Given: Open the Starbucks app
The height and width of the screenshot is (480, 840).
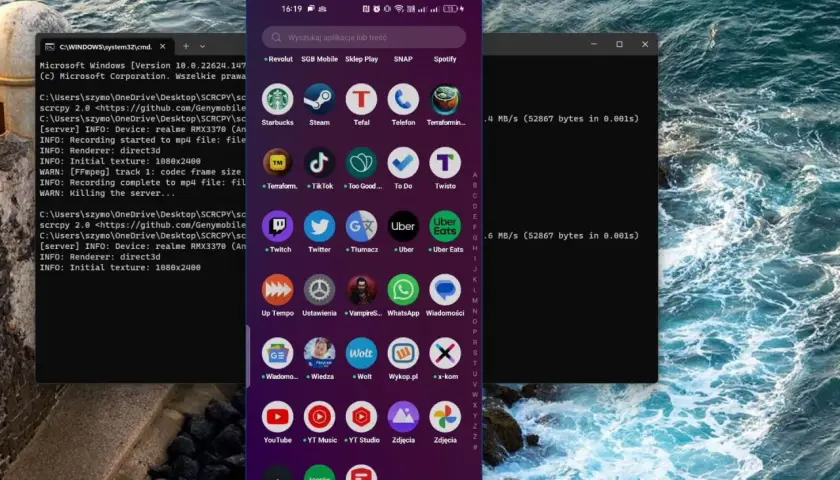Looking at the screenshot, I should click(x=278, y=100).
